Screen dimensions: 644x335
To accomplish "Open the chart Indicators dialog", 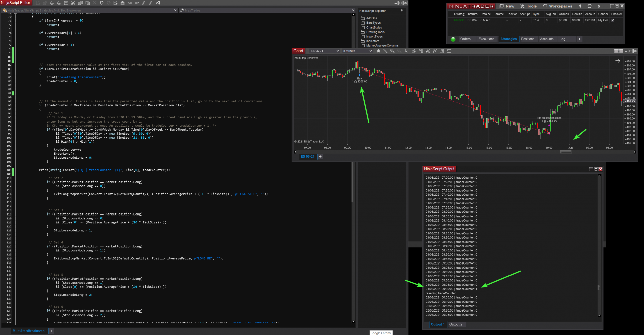I will point(435,51).
